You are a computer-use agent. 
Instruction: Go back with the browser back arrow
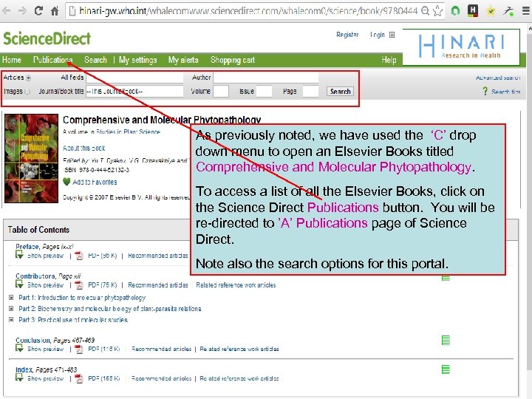[6, 11]
